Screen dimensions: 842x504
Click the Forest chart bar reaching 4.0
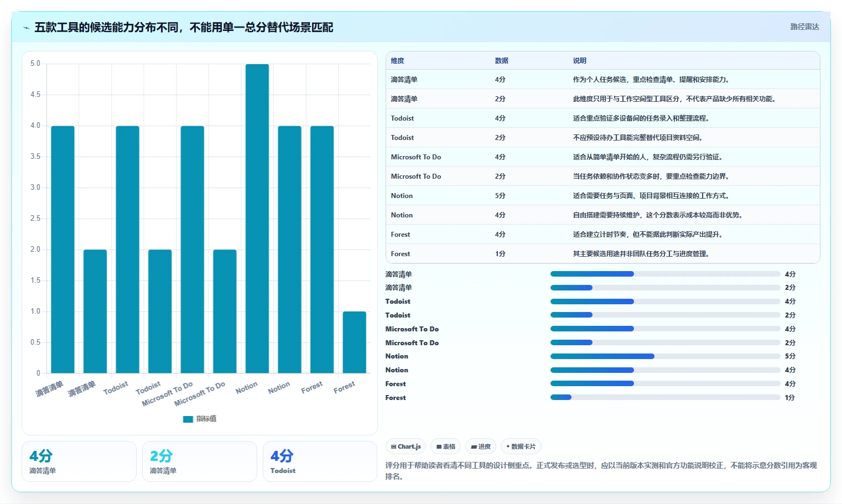click(x=322, y=250)
